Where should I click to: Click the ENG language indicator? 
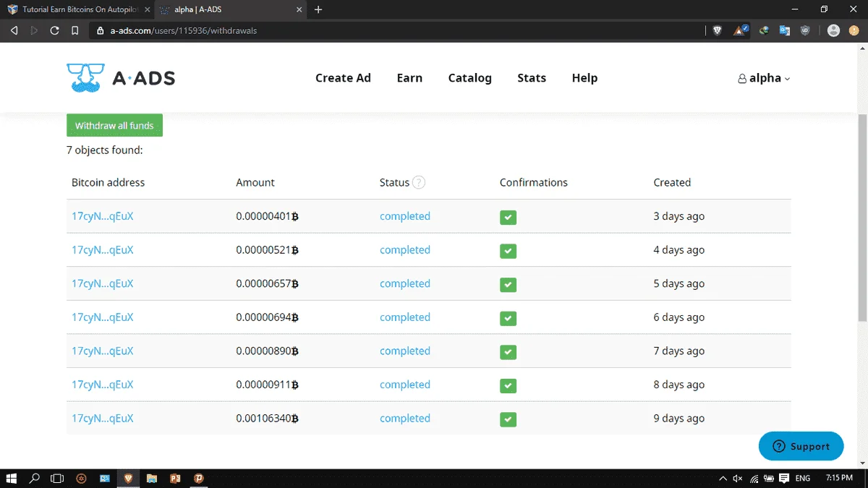pyautogui.click(x=803, y=479)
